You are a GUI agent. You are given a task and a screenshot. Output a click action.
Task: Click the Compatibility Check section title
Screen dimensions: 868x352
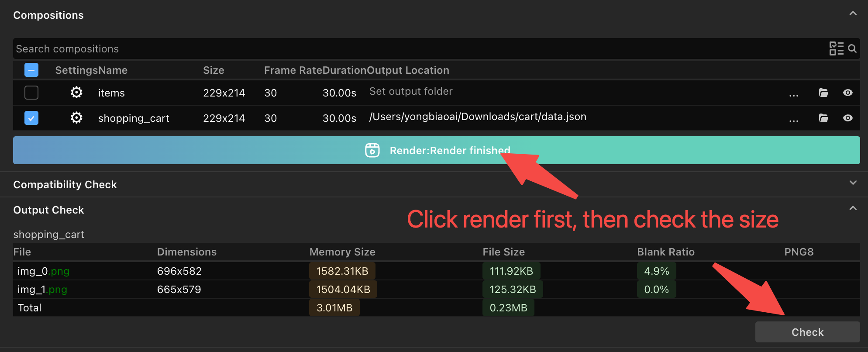pyautogui.click(x=65, y=185)
